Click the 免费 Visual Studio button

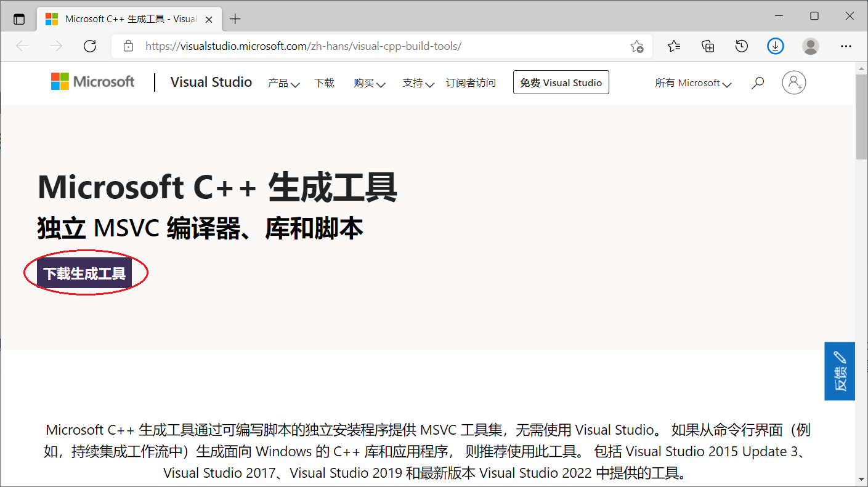tap(561, 82)
